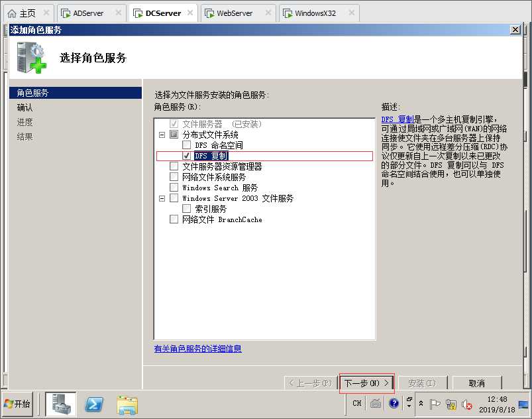Click the 安装(I) install button
This screenshot has height=419, width=532.
point(422,383)
